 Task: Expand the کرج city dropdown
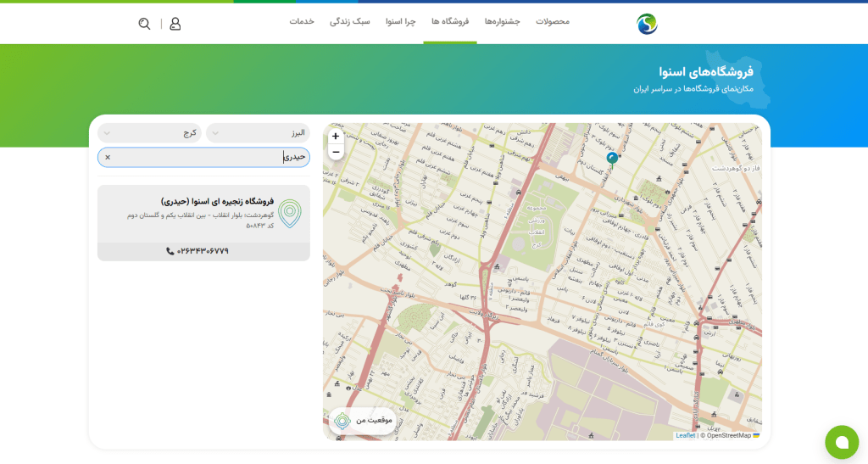click(149, 133)
